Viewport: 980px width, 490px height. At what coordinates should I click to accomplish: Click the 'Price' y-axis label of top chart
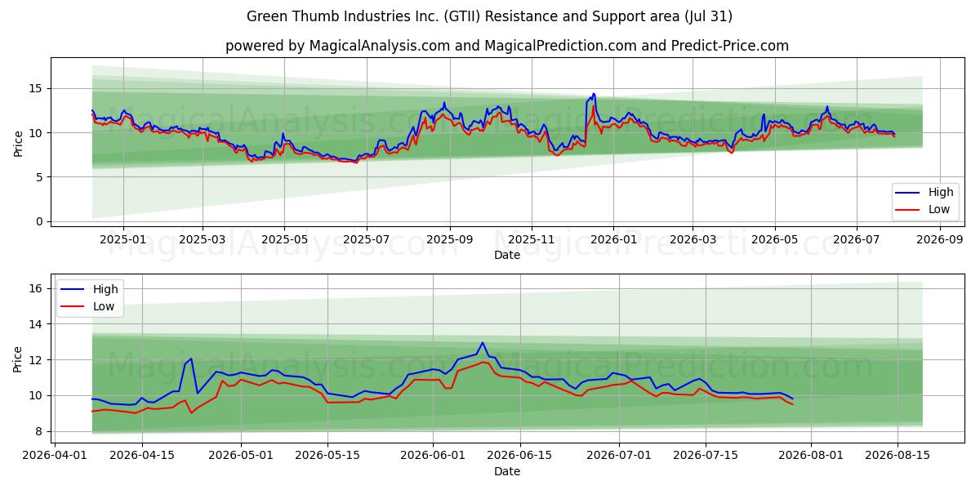tap(18, 141)
